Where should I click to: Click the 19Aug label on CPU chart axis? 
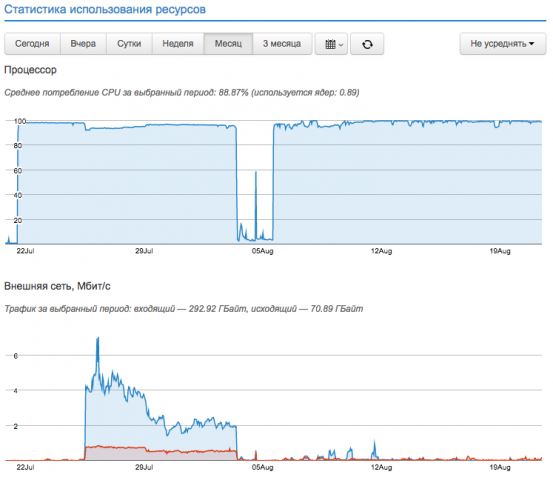(x=500, y=251)
